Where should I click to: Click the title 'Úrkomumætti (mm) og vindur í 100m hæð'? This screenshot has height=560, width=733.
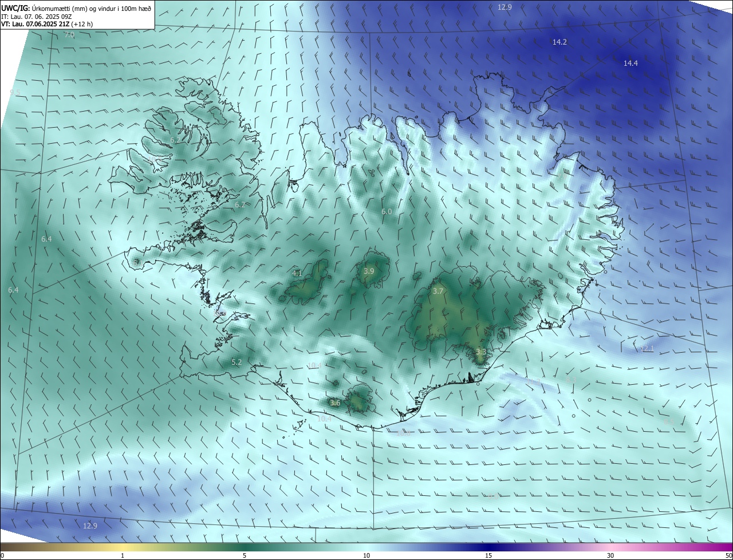click(x=91, y=8)
